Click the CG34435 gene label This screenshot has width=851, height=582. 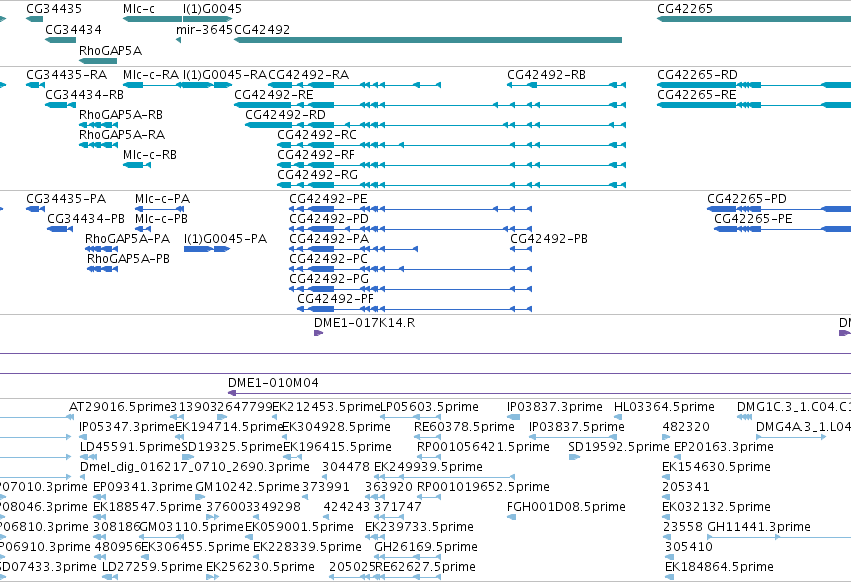(54, 9)
